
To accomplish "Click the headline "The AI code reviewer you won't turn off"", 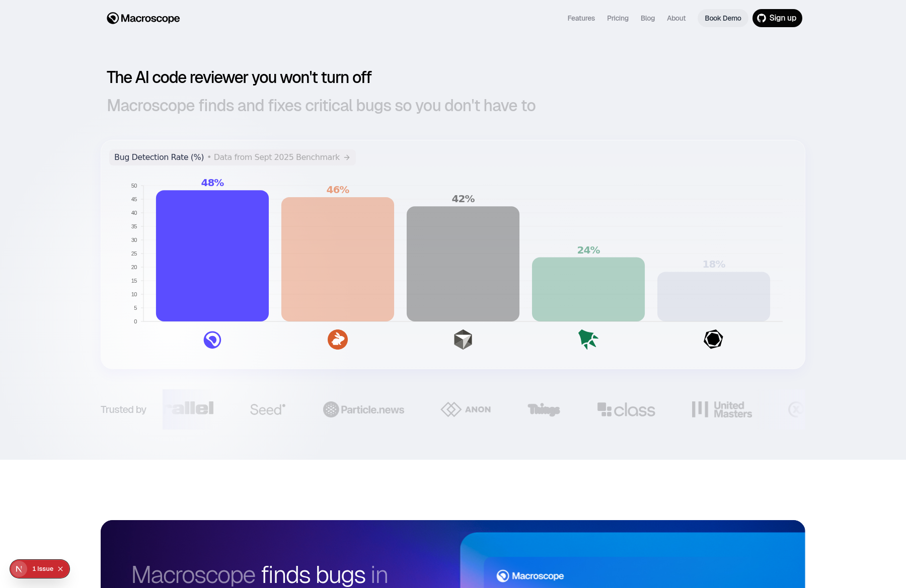I will 239,77.
